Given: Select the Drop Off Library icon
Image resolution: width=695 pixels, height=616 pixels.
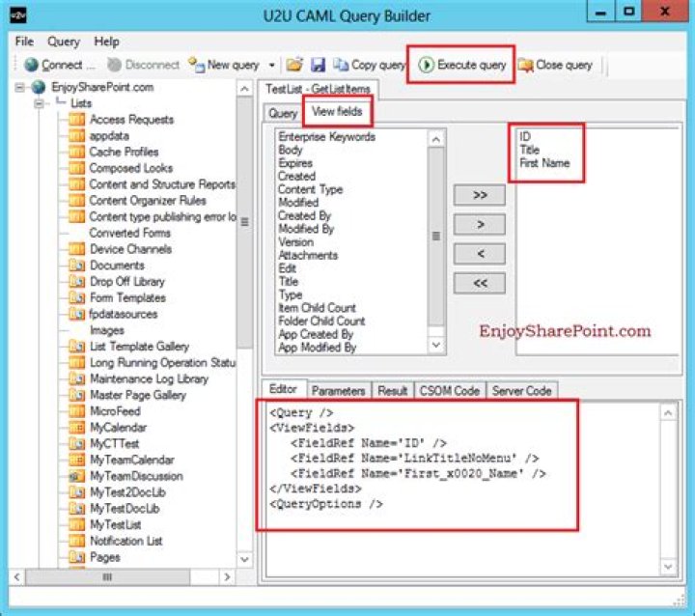Looking at the screenshot, I should [76, 282].
